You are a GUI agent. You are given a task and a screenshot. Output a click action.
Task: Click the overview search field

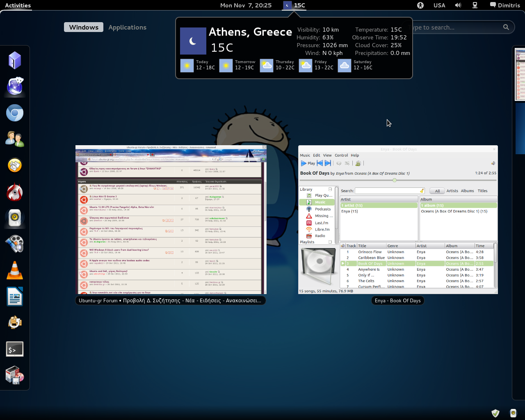click(459, 27)
